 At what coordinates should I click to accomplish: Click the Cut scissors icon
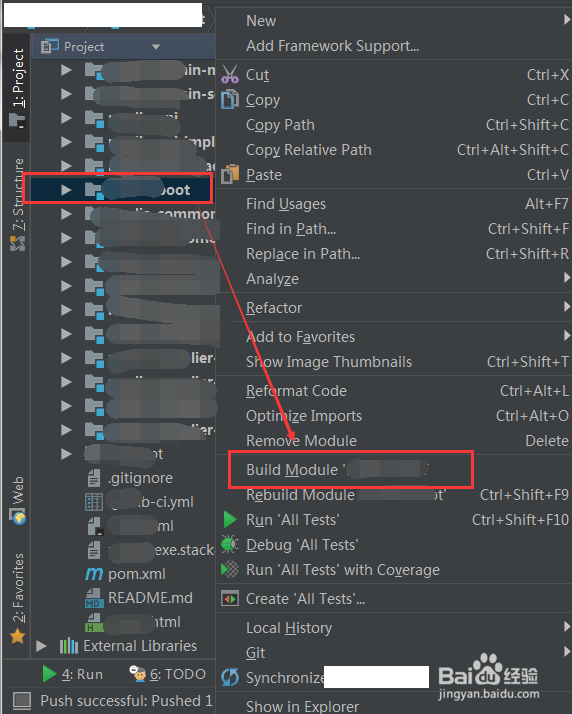[230, 74]
